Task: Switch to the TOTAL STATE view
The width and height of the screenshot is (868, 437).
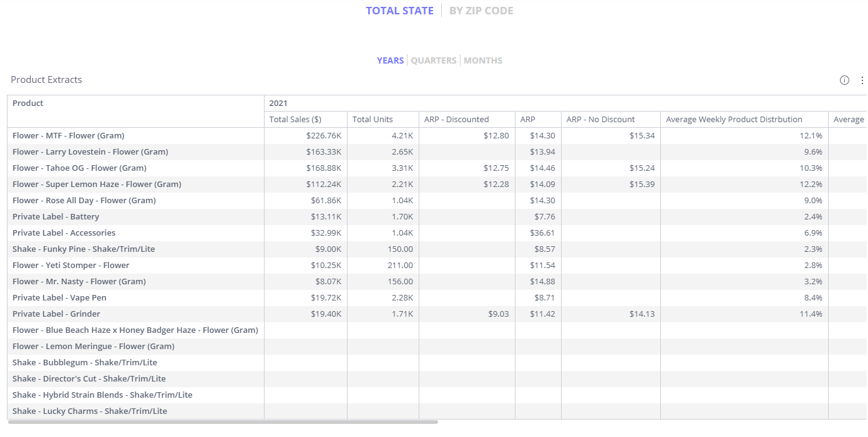Action: pyautogui.click(x=399, y=11)
